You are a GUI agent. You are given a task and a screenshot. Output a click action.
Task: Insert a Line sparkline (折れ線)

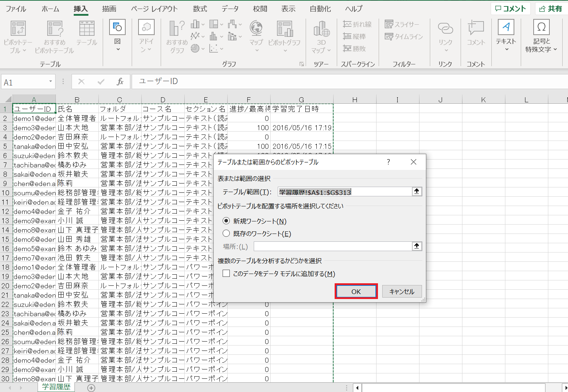point(357,24)
